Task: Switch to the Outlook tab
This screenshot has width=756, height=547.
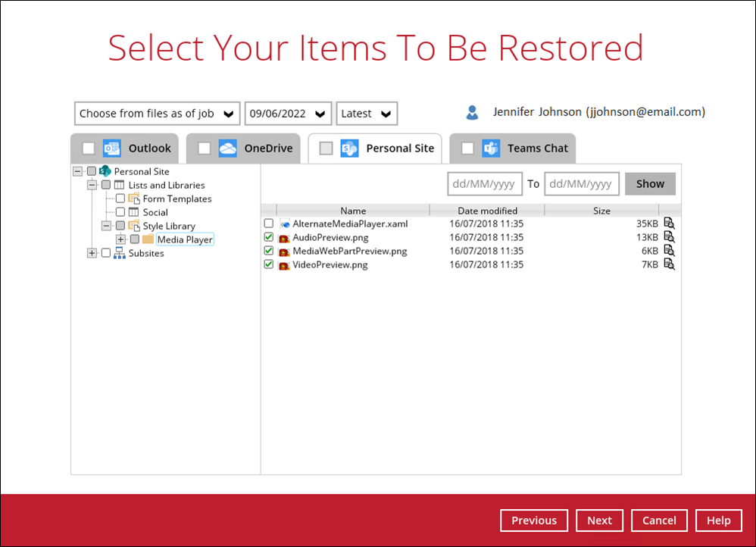Action: coord(127,148)
